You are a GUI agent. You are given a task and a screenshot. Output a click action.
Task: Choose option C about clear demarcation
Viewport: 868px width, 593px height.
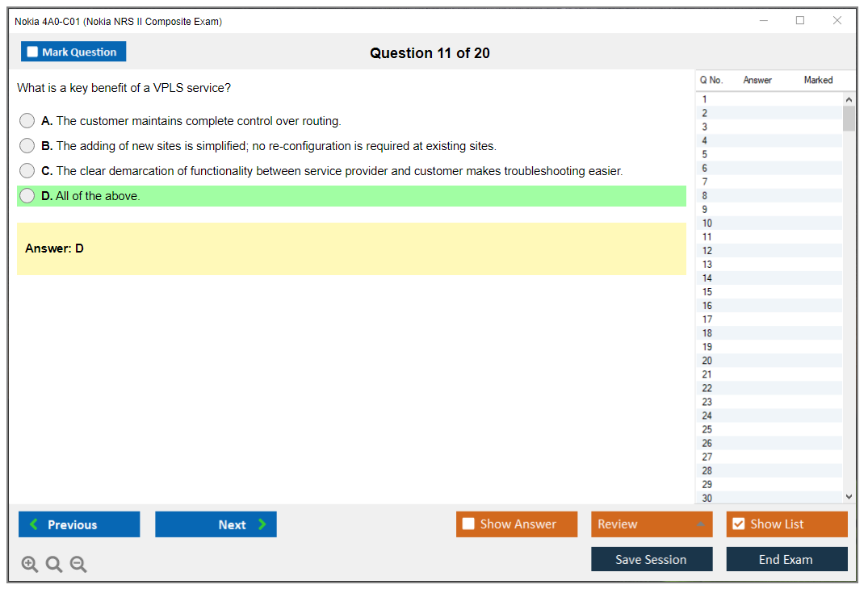27,171
